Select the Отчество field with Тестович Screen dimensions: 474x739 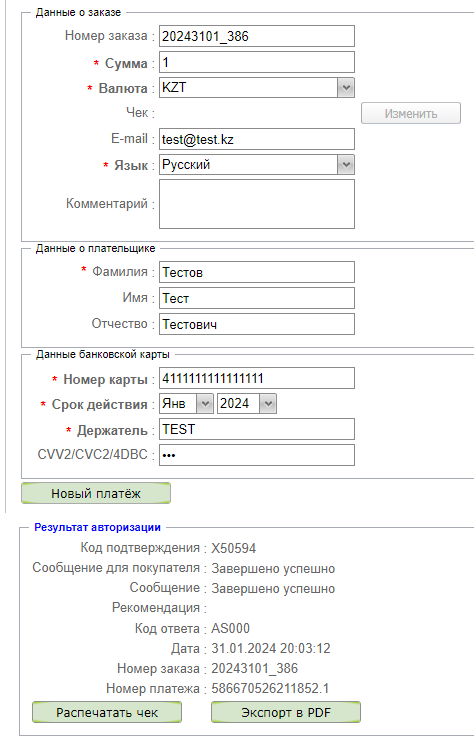[x=257, y=324]
